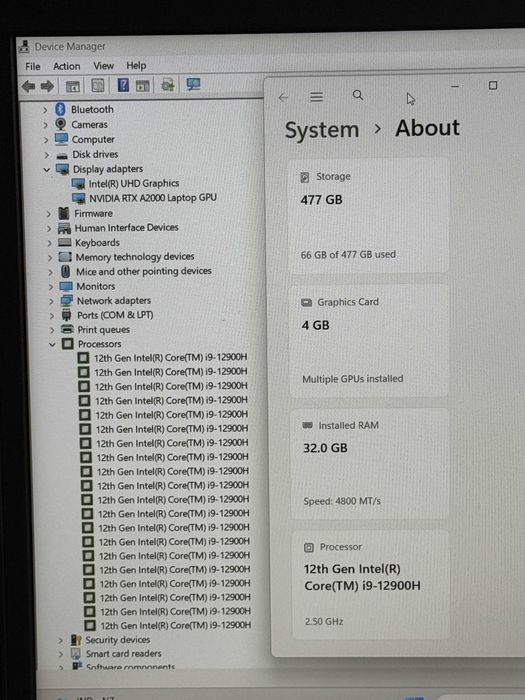This screenshot has width=525, height=700.
Task: Click the Back arrow in Device Manager toolbar
Action: (x=29, y=86)
